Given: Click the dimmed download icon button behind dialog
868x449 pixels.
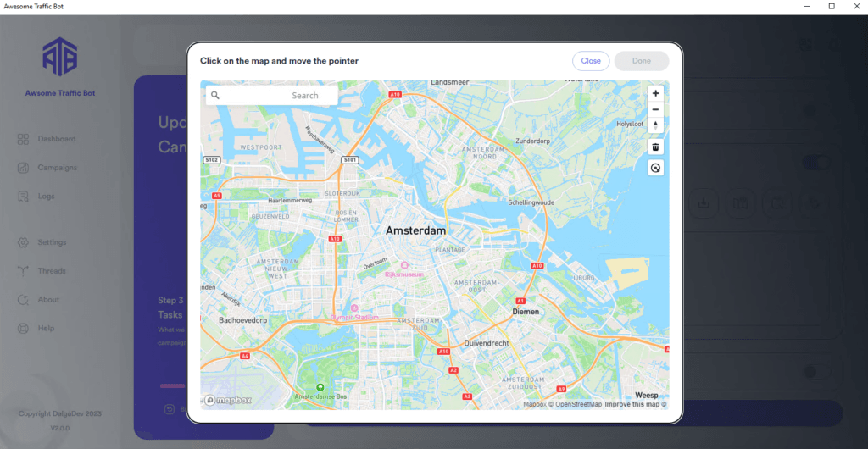Looking at the screenshot, I should [704, 203].
